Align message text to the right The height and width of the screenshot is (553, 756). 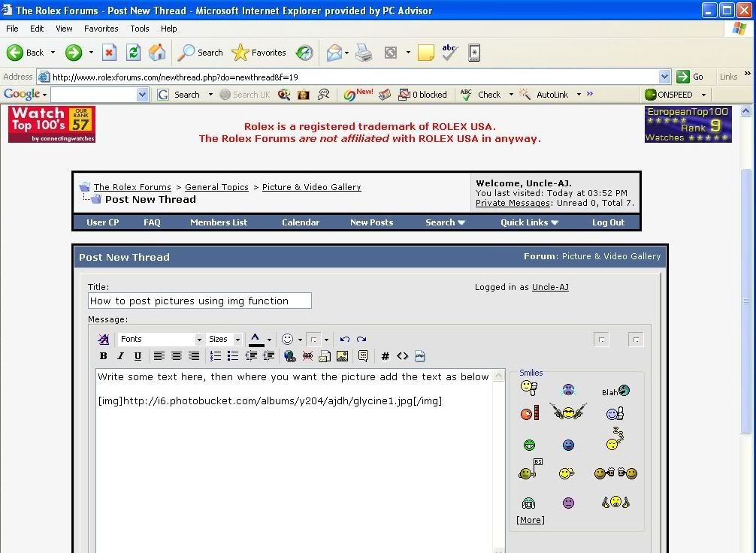pyautogui.click(x=194, y=356)
